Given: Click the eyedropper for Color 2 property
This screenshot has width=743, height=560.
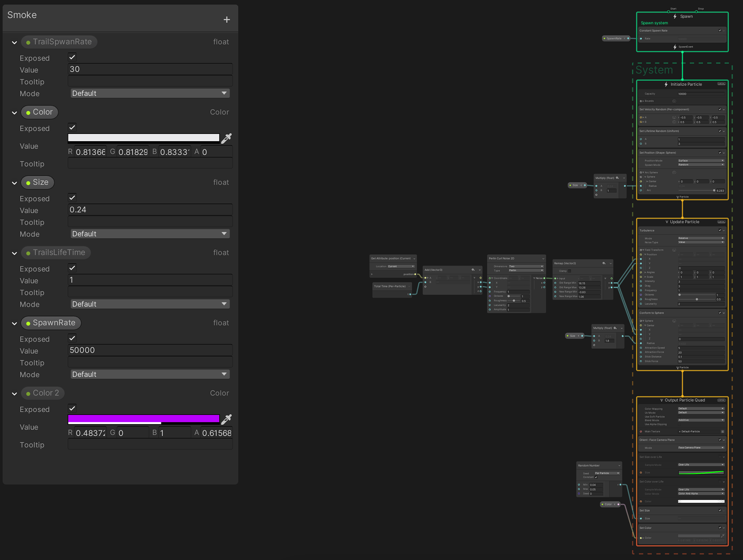Looking at the screenshot, I should [226, 419].
